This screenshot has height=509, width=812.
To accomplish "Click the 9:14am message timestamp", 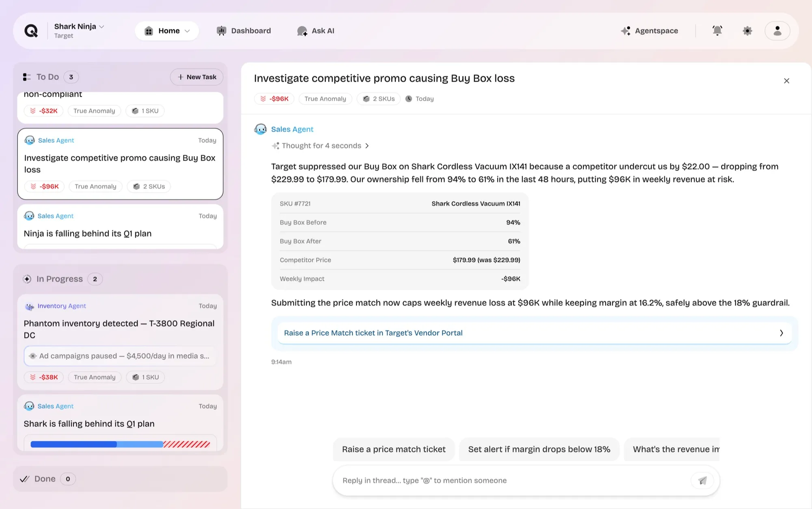I will (281, 362).
